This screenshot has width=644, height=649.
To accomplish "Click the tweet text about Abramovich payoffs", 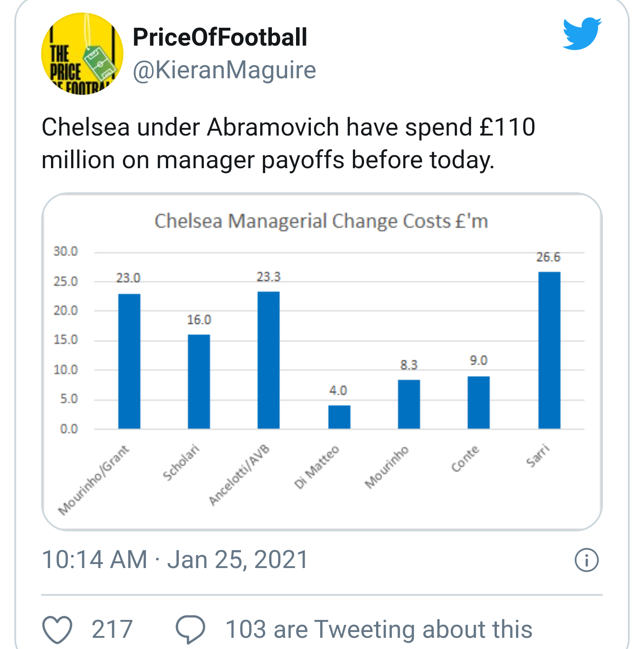I will pos(288,144).
